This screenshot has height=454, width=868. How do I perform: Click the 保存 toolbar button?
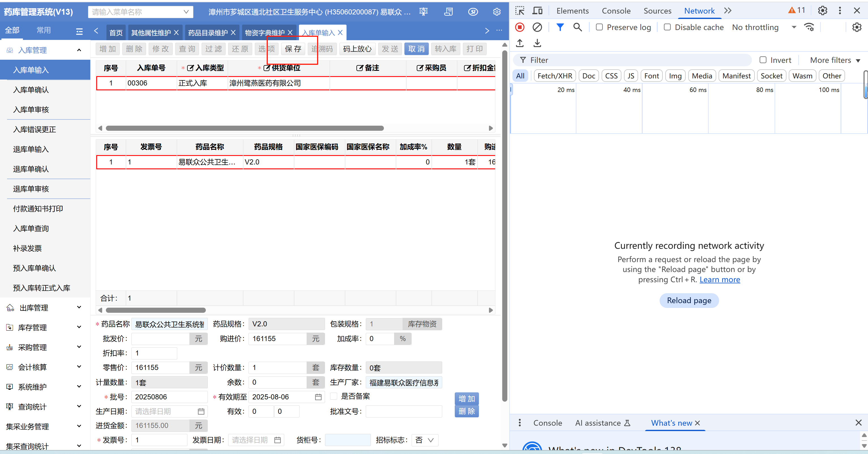293,49
